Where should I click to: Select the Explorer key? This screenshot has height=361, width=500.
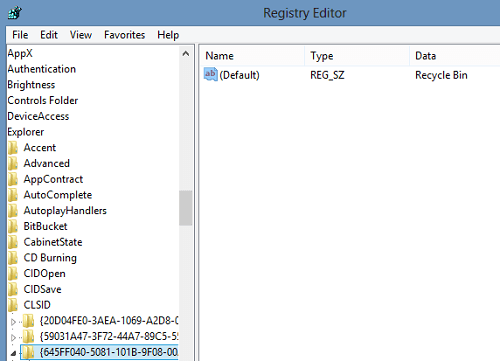point(26,132)
